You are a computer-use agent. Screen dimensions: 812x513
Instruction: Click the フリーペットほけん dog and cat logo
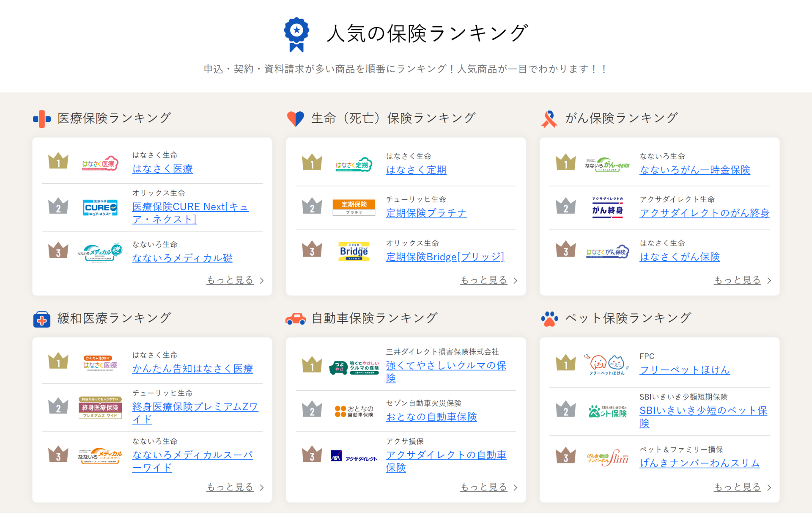(x=607, y=364)
